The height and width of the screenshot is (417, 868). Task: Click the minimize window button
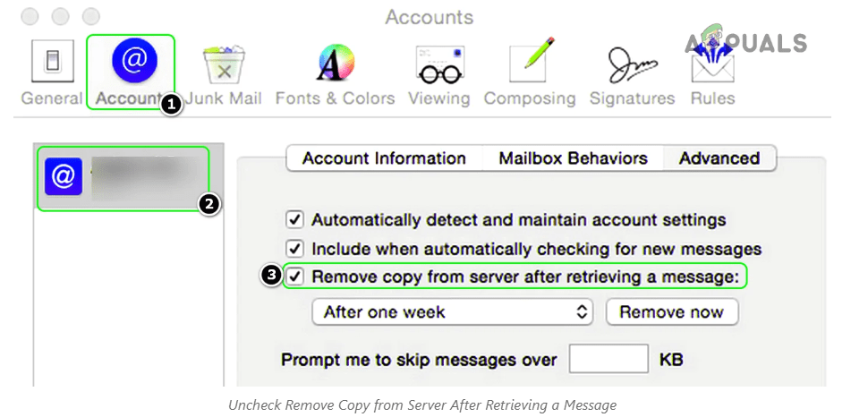[60, 17]
